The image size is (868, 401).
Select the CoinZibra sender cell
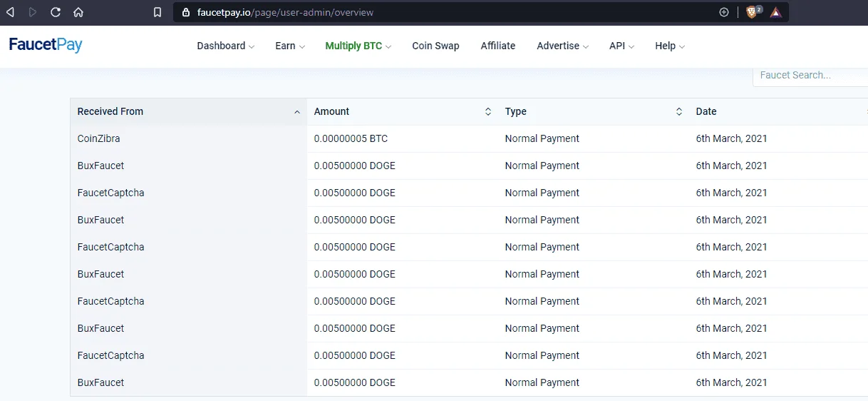click(189, 139)
